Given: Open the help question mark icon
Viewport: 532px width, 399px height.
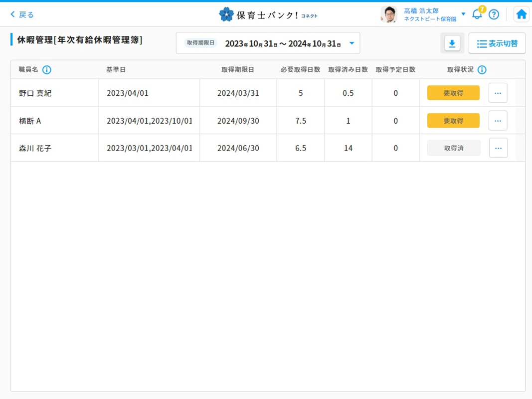Looking at the screenshot, I should pos(494,14).
